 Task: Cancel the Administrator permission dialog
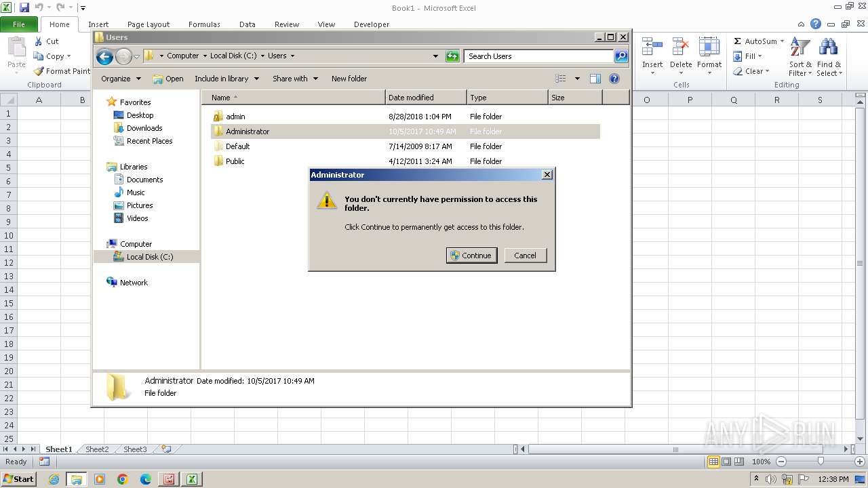point(525,256)
